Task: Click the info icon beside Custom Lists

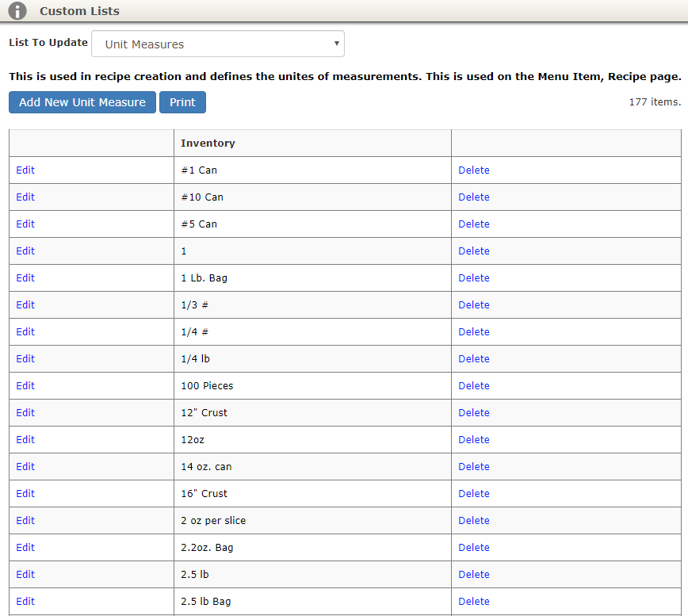Action: click(17, 10)
